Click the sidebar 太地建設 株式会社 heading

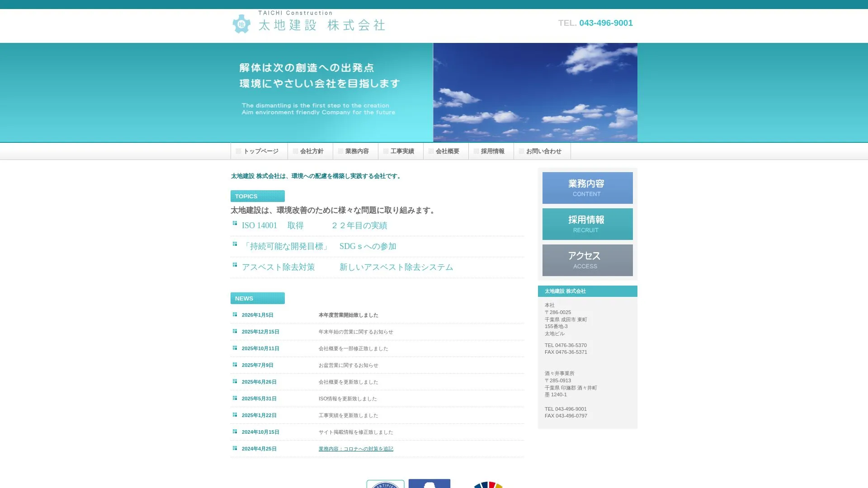[x=587, y=291]
